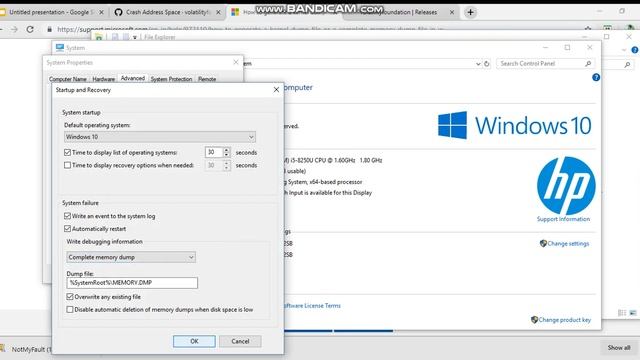Toggle 'Write an event to the system log'
This screenshot has height=360, width=640.
point(67,216)
